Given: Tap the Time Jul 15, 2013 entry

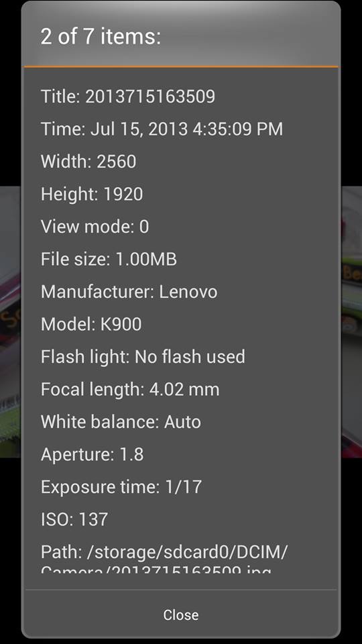Looking at the screenshot, I should tap(162, 129).
